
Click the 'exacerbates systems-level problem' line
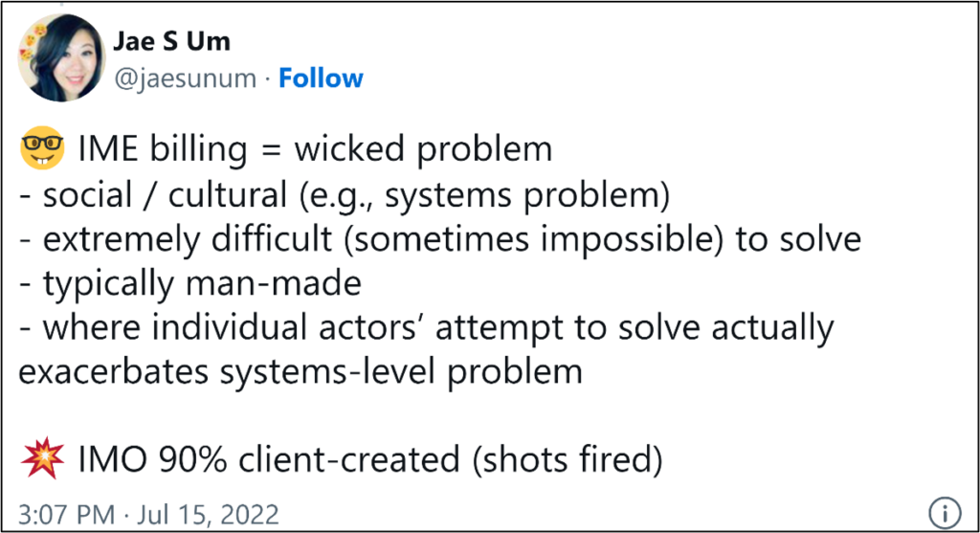(x=301, y=373)
